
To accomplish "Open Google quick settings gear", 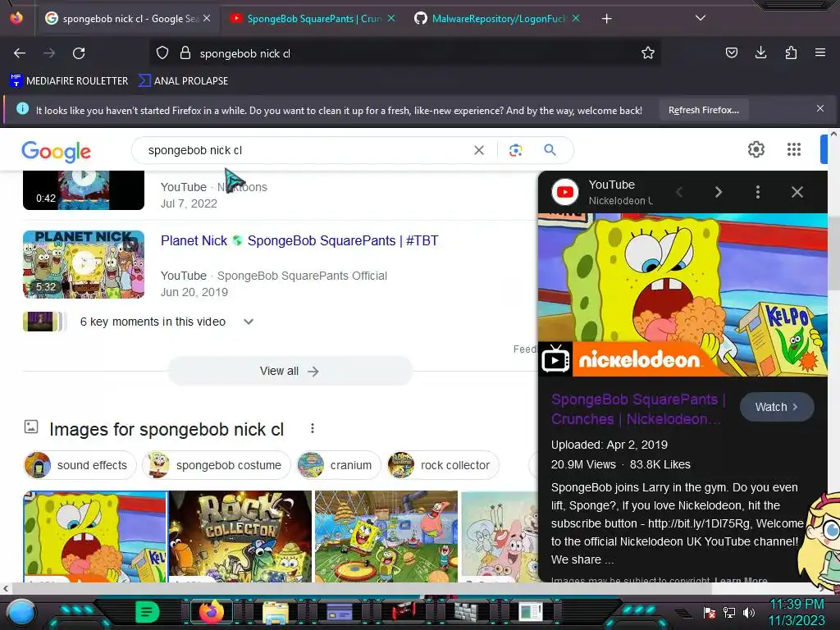I will (x=756, y=149).
